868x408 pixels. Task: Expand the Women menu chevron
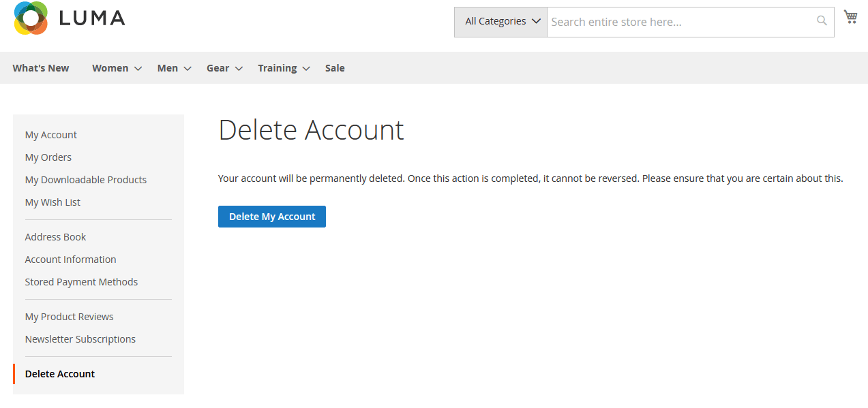coord(138,68)
